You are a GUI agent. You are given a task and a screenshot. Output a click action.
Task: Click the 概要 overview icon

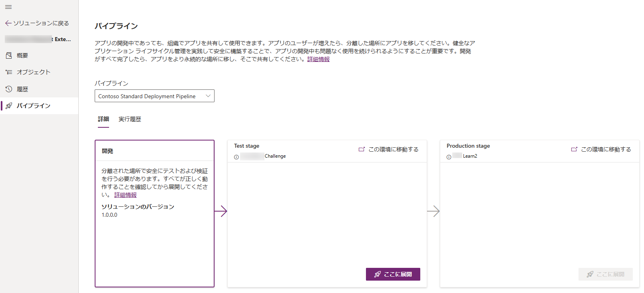pos(9,55)
